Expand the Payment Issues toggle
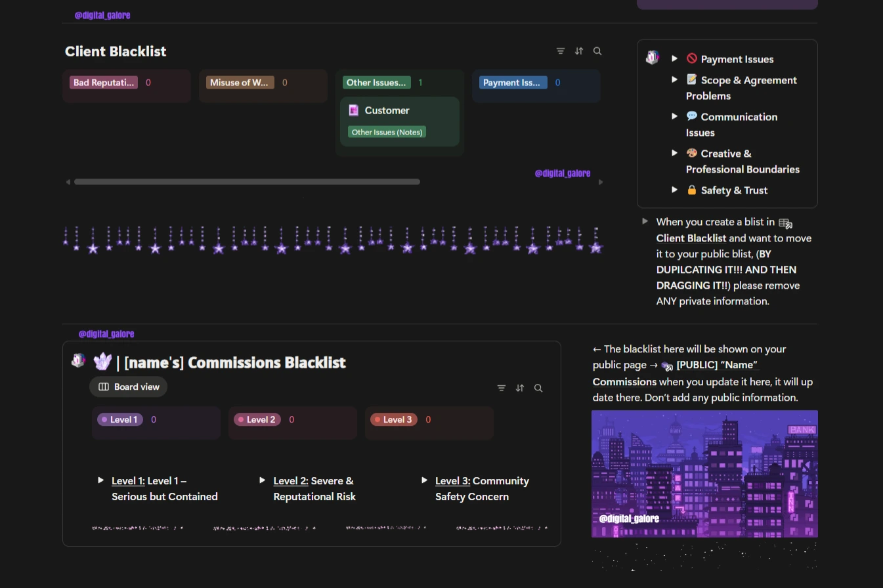This screenshot has width=883, height=588. [x=674, y=58]
